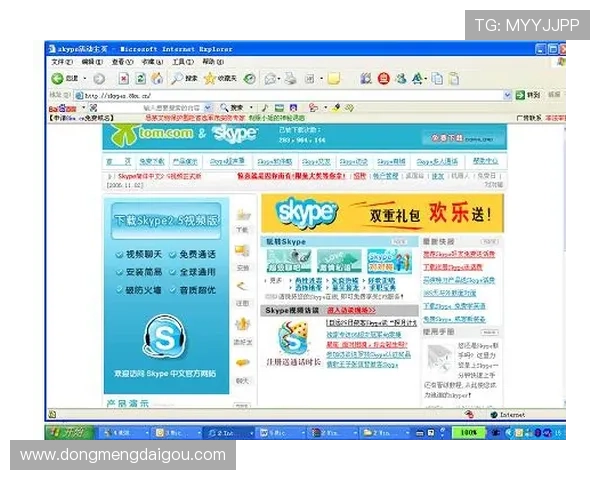Open the 工具(T) menu

pos(183,62)
